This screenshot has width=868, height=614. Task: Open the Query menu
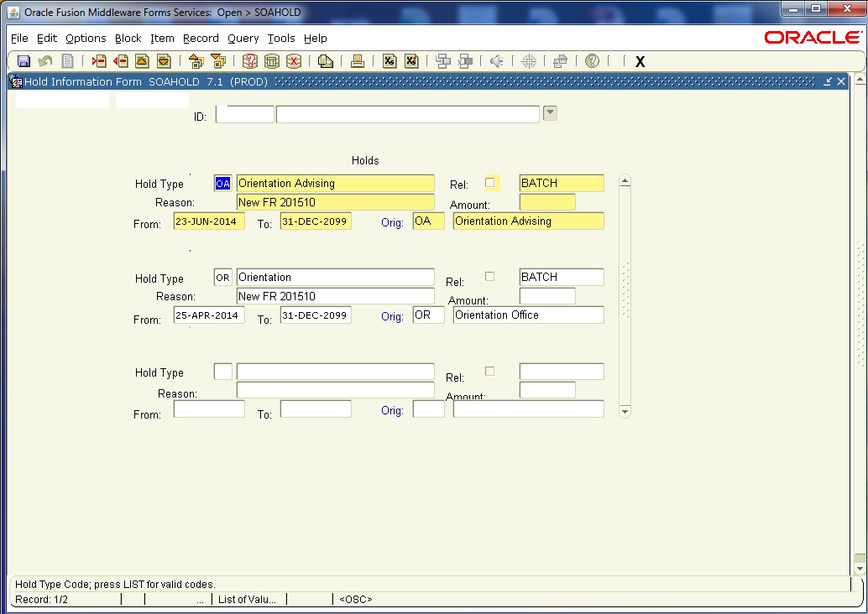pyautogui.click(x=243, y=39)
